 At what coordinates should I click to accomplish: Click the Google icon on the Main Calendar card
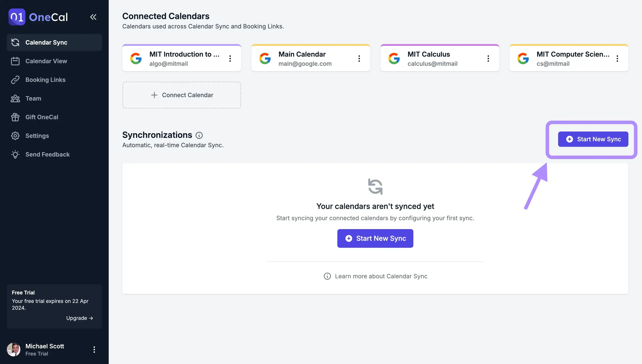[265, 58]
